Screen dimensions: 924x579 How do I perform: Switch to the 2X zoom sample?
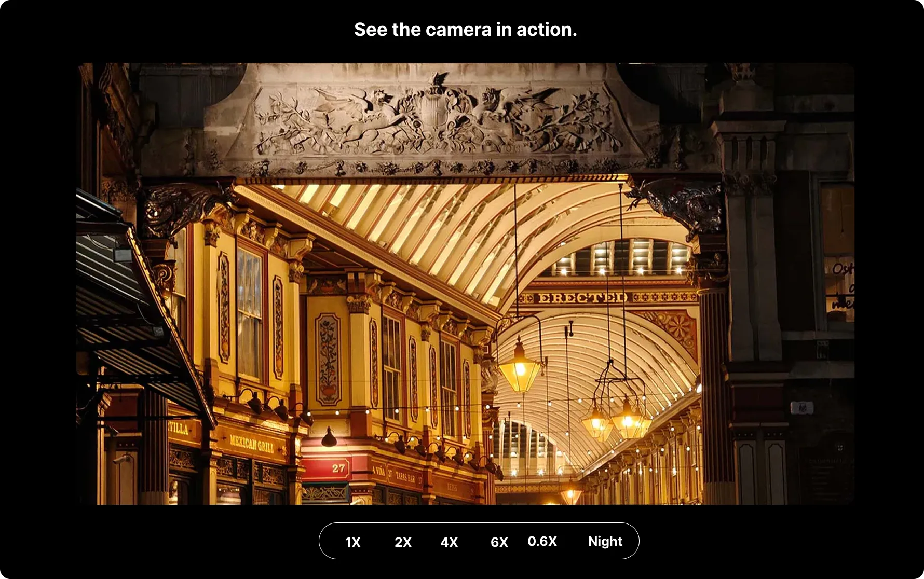(403, 542)
